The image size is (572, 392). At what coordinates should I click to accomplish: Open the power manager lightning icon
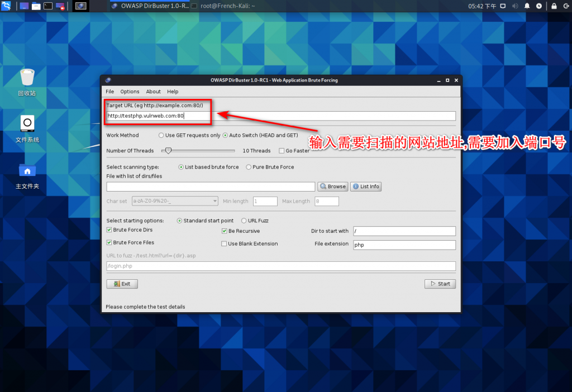[x=539, y=6]
